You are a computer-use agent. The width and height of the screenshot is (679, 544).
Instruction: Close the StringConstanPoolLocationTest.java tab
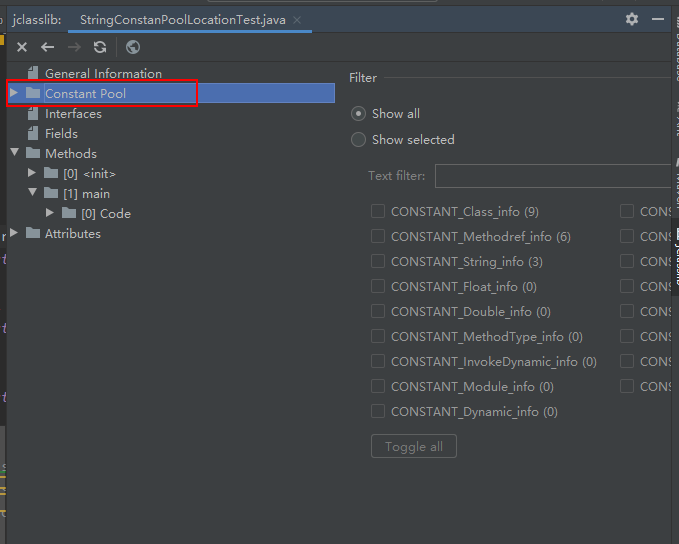click(x=297, y=20)
